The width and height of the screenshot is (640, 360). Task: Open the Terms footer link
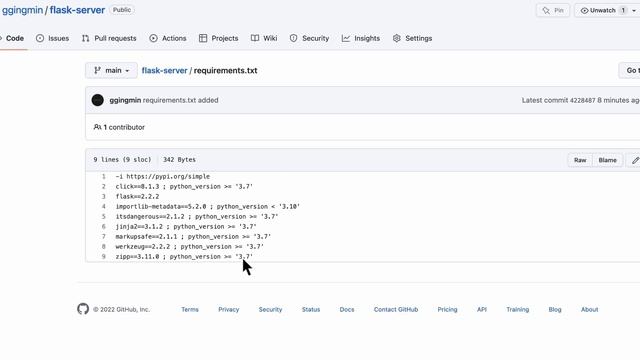click(x=190, y=309)
